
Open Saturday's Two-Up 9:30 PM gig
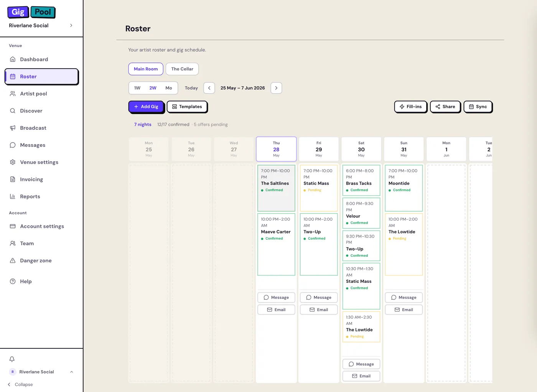(x=361, y=246)
